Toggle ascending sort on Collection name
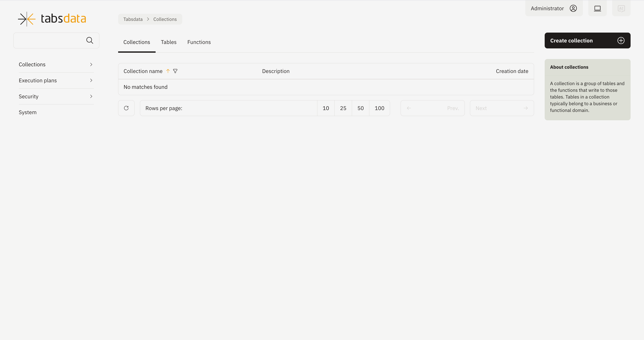 coord(168,71)
